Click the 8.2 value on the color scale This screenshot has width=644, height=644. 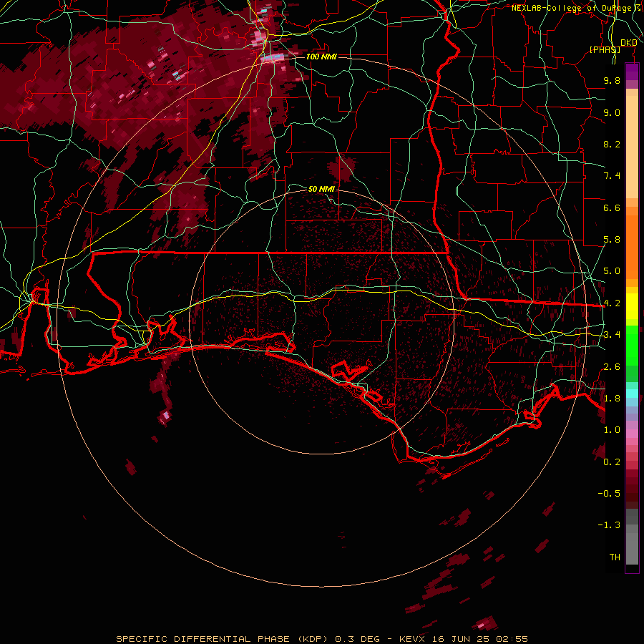(x=612, y=144)
